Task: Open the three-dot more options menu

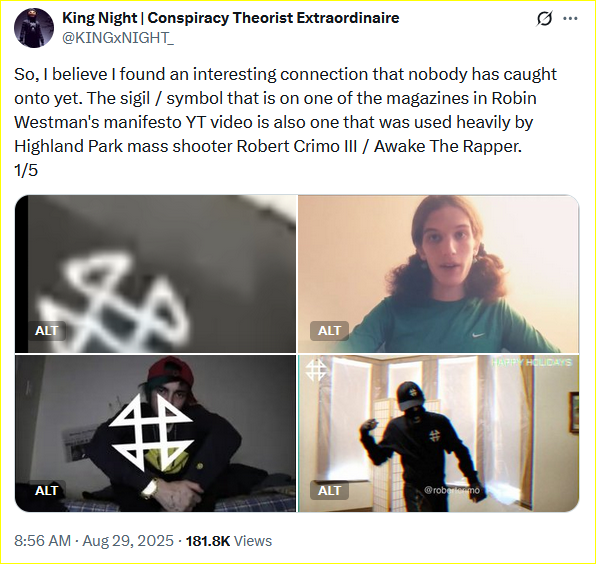Action: click(570, 18)
